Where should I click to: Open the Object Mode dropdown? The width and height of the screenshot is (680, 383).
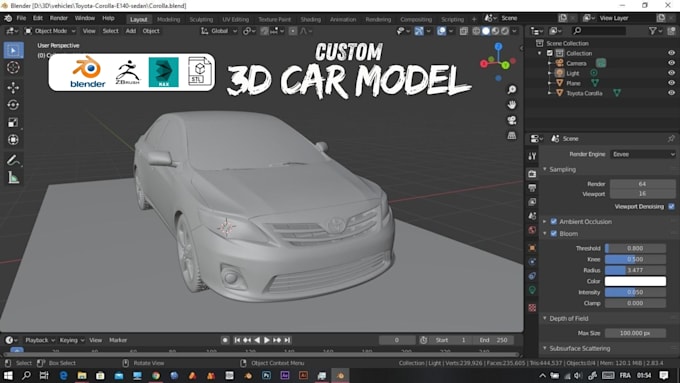[50, 31]
